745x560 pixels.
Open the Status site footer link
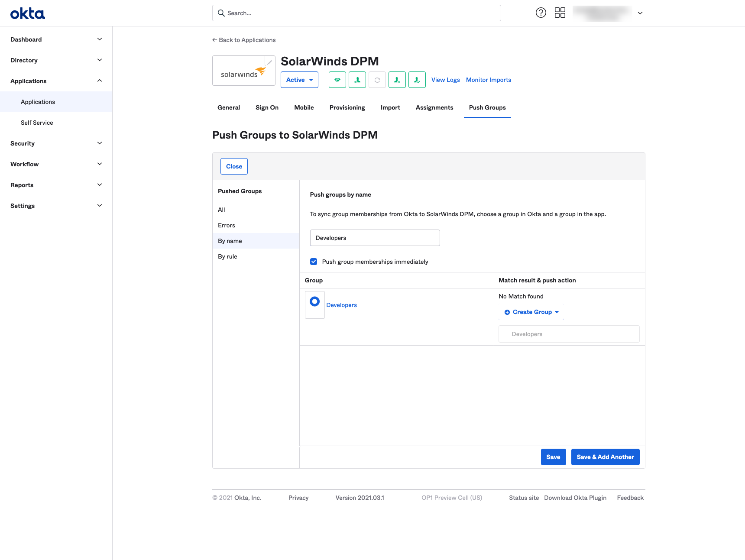click(x=524, y=498)
